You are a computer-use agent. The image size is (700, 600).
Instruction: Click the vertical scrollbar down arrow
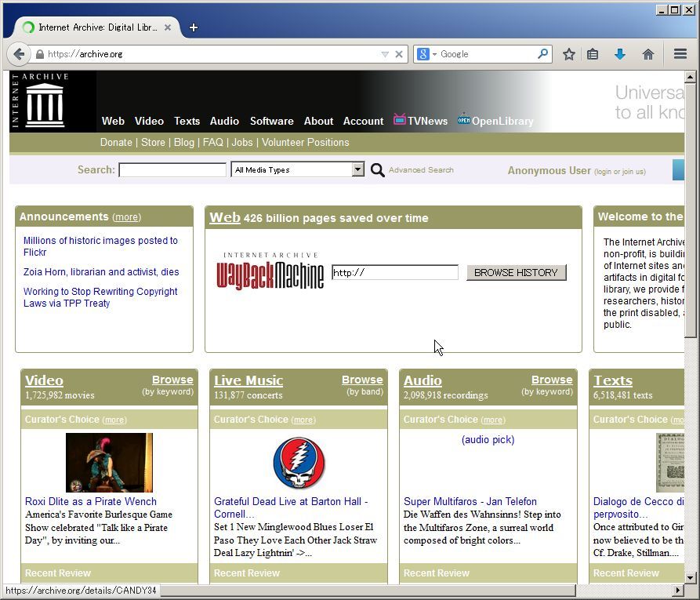[690, 577]
